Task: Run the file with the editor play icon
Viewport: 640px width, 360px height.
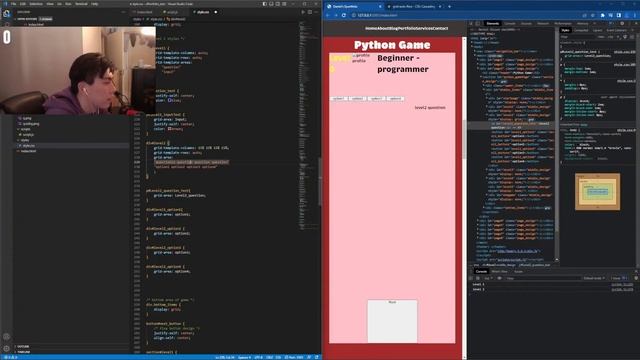Action: click(303, 12)
